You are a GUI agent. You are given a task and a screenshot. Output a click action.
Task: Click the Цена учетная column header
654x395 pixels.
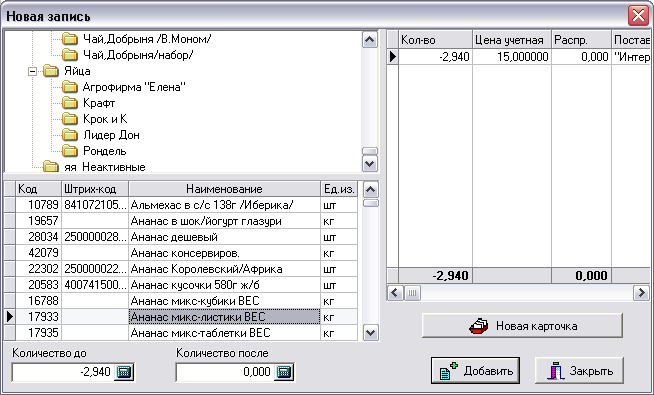512,40
